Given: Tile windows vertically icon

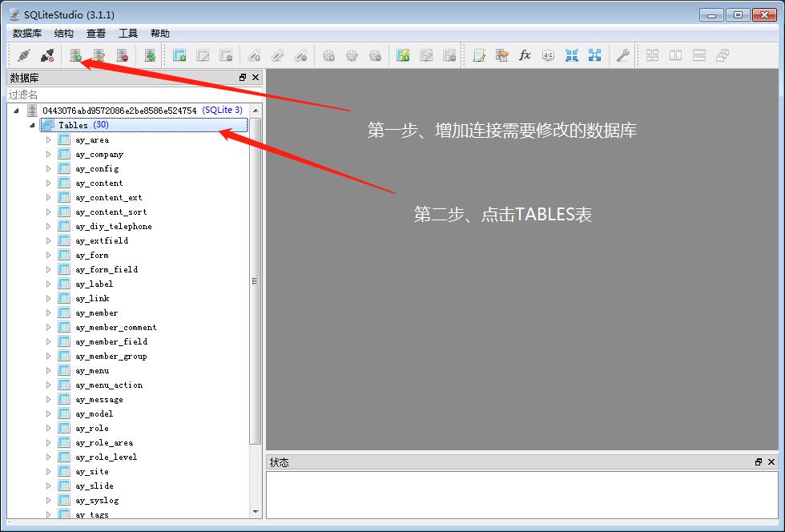Looking at the screenshot, I should [699, 55].
